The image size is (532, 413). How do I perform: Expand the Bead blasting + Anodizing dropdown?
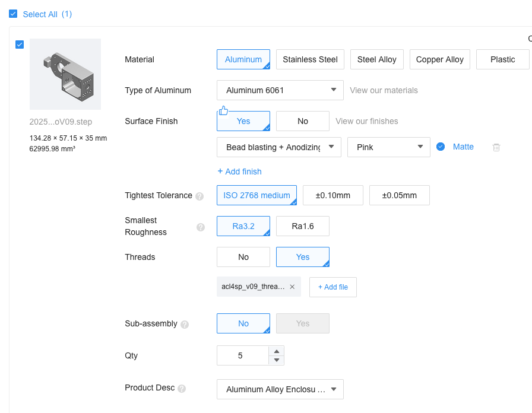tap(278, 147)
